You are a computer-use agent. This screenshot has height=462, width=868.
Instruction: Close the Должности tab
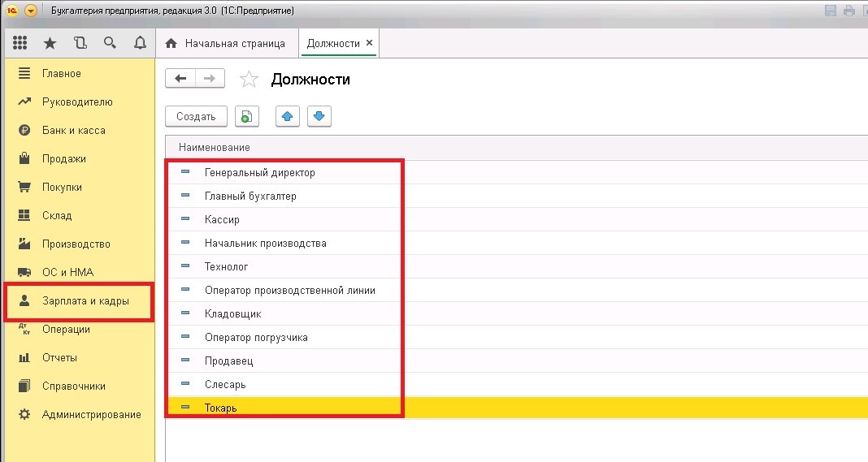tap(369, 42)
